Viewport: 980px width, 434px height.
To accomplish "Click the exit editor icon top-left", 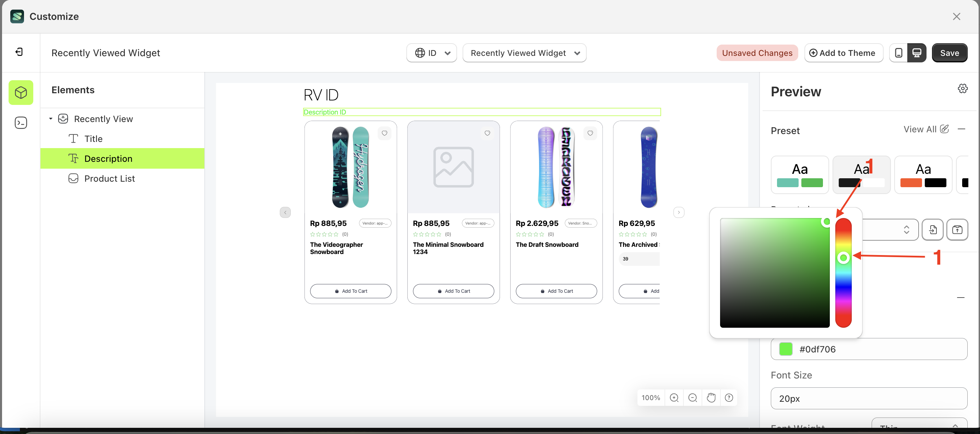I will [x=19, y=52].
